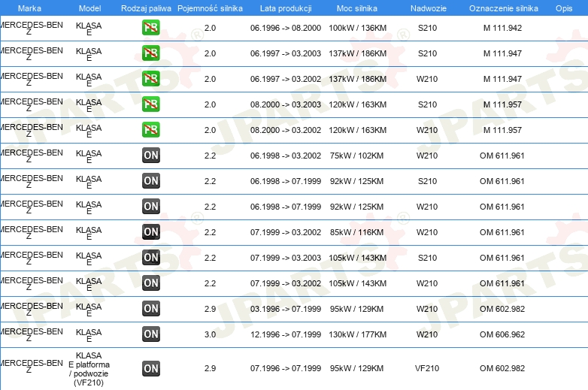The image size is (588, 390).
Task: Click the Model column header
Action: (90, 8)
